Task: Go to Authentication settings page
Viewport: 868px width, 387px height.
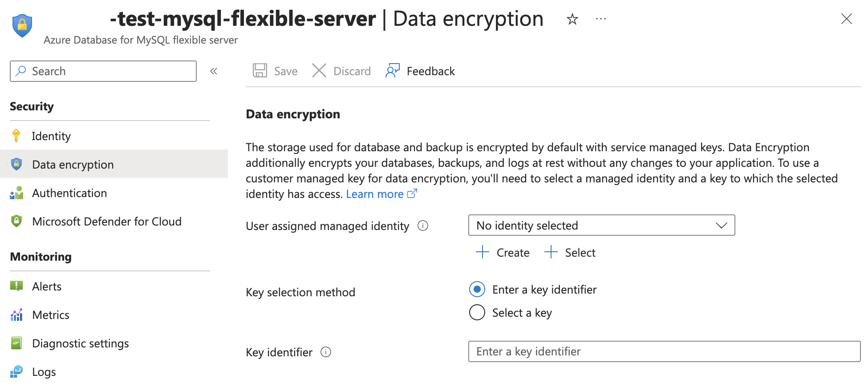Action: (x=69, y=193)
